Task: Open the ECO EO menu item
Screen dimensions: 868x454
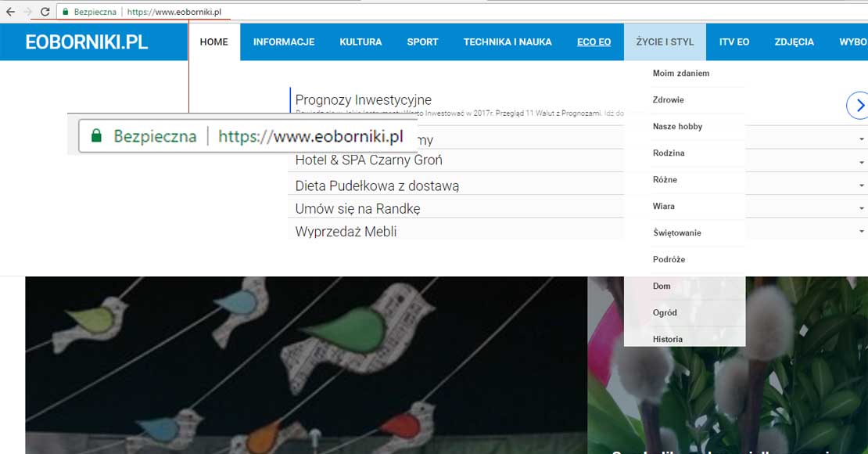Action: (594, 42)
